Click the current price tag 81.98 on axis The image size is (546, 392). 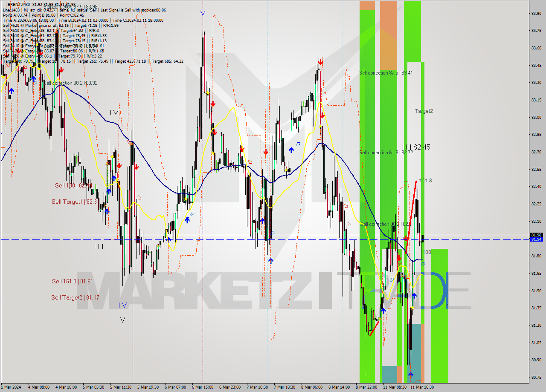tap(536, 235)
